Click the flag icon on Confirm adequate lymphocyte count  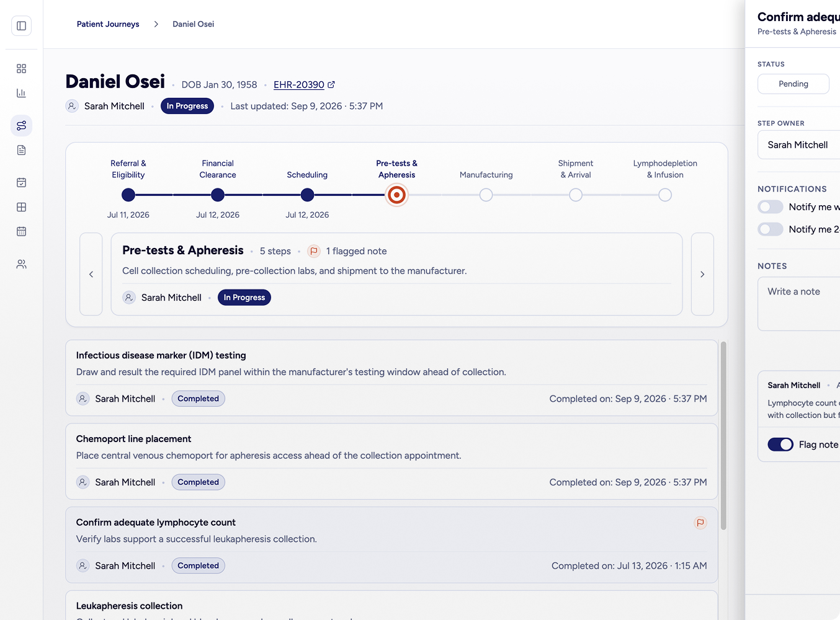click(700, 523)
